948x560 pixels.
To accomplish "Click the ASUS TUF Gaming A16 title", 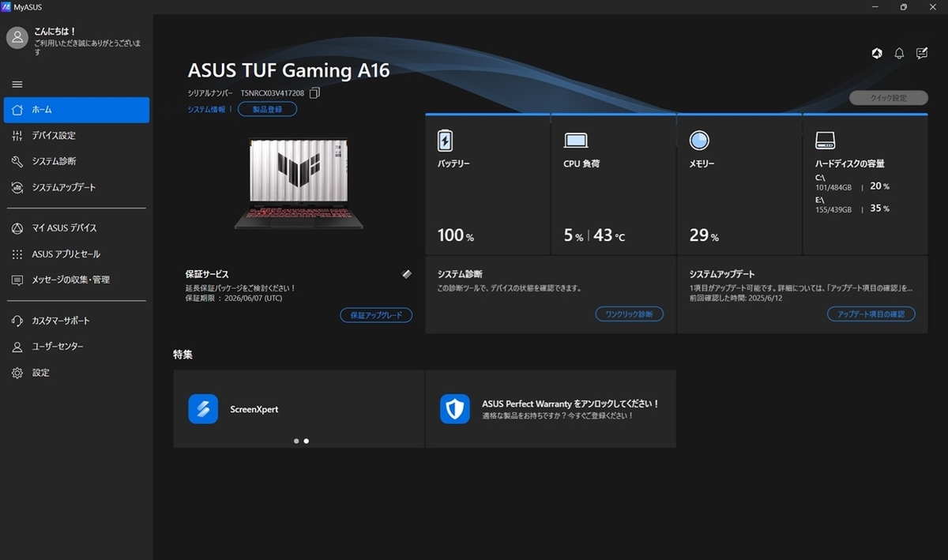I will (x=288, y=70).
